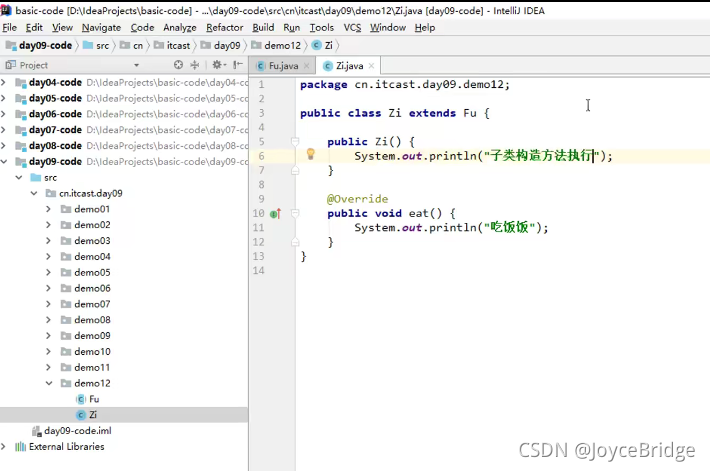Click the collapse all icon in Project panel

pos(195,65)
